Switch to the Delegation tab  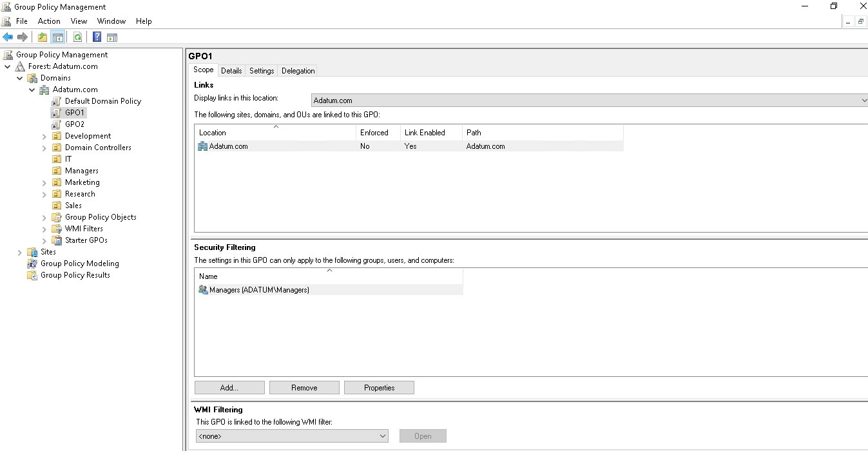click(298, 71)
